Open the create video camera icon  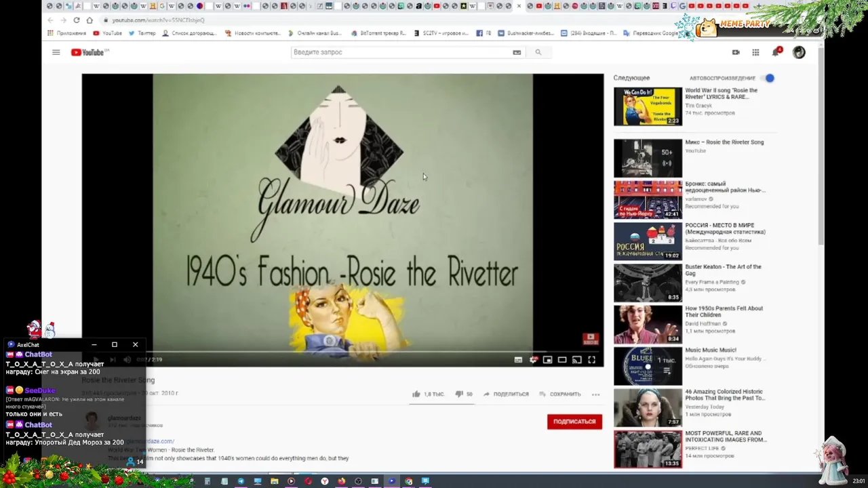(736, 52)
